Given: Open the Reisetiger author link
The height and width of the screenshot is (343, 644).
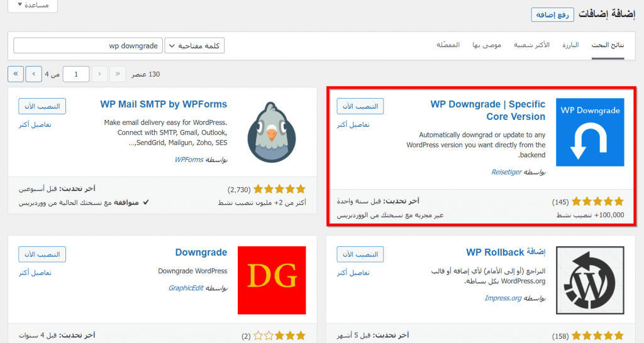Looking at the screenshot, I should 506,171.
